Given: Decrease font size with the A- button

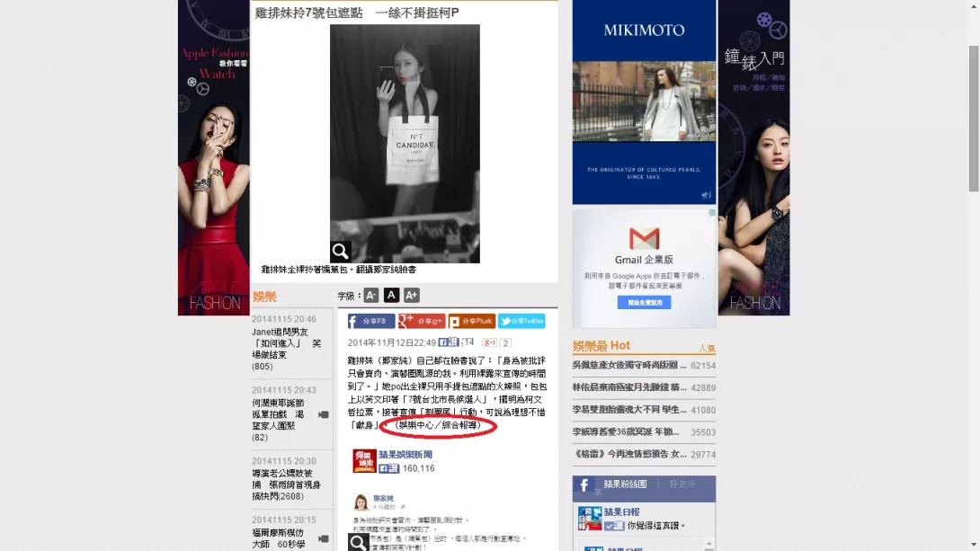Looking at the screenshot, I should click(371, 296).
